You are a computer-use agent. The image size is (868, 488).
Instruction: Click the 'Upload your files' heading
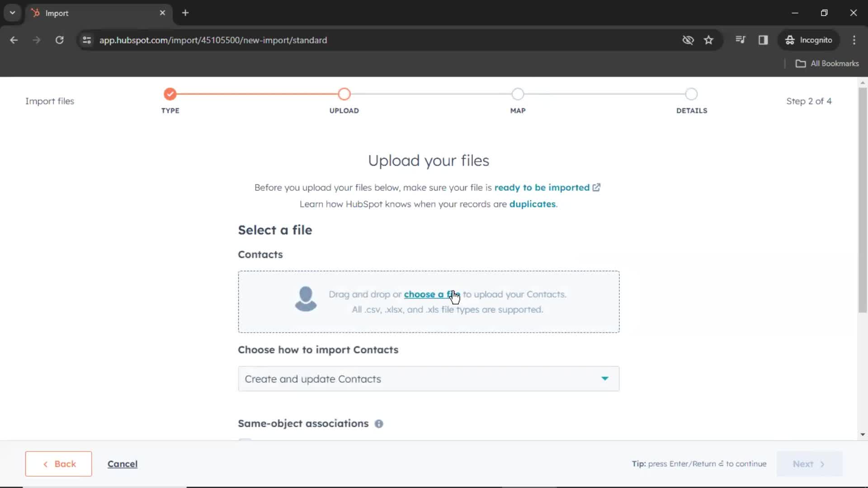point(429,160)
